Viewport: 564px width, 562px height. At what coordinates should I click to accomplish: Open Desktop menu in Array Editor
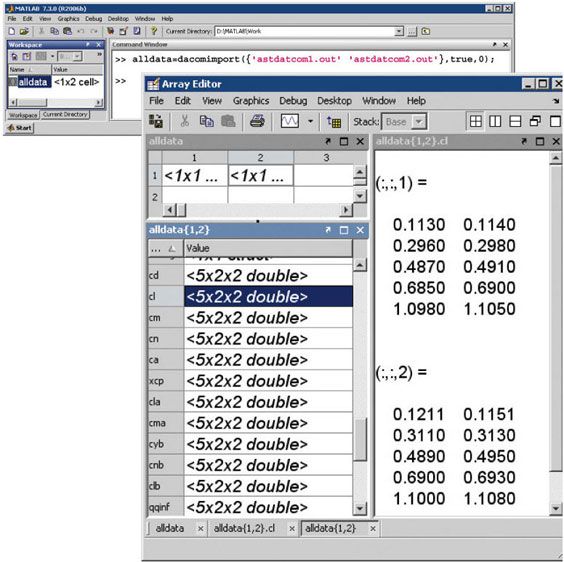334,101
